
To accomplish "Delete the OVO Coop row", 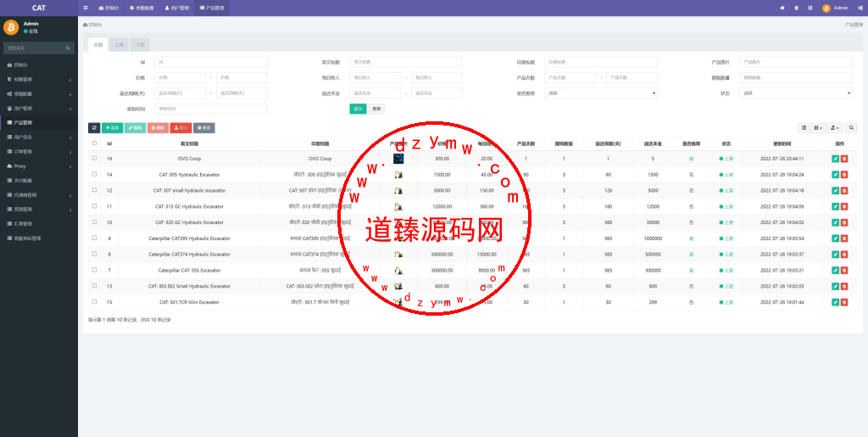I will pyautogui.click(x=844, y=159).
